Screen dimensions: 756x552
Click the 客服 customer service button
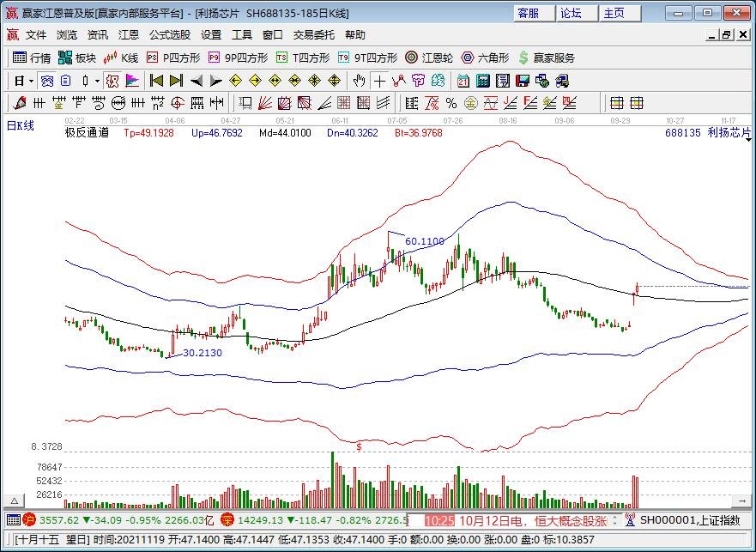[x=533, y=13]
